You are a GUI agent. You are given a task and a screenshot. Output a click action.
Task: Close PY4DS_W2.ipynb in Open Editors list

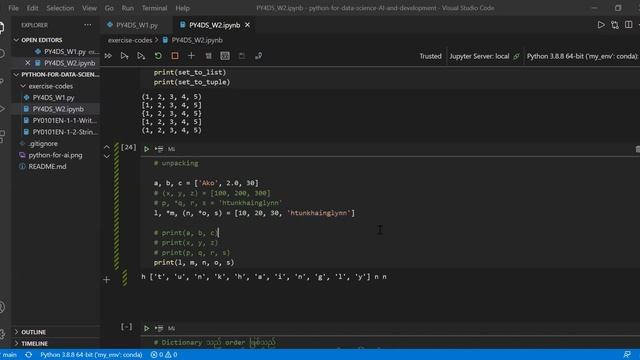[27, 63]
